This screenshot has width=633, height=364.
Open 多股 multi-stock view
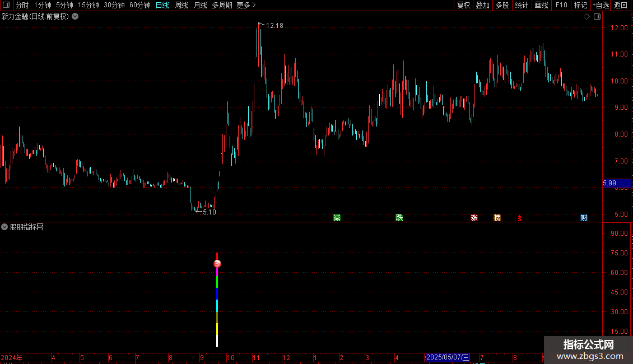click(502, 5)
